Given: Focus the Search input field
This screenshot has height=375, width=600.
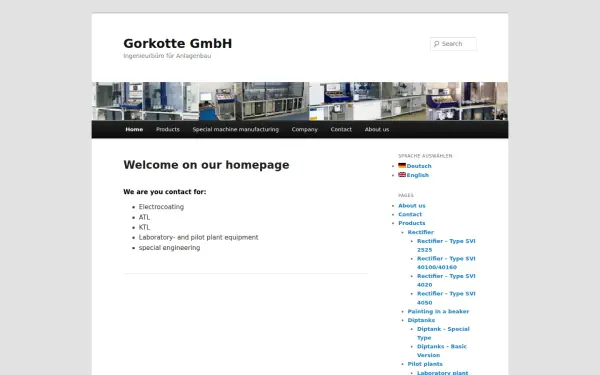Looking at the screenshot, I should point(453,44).
